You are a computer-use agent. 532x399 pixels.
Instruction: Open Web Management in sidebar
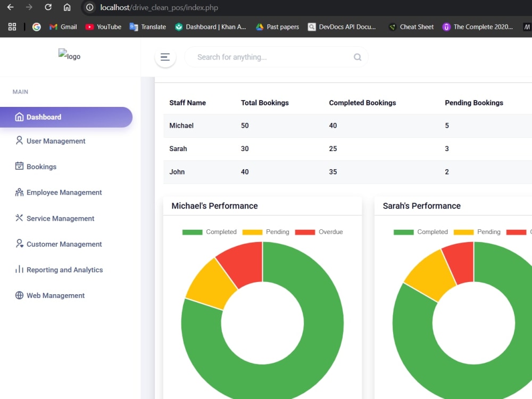coord(49,295)
